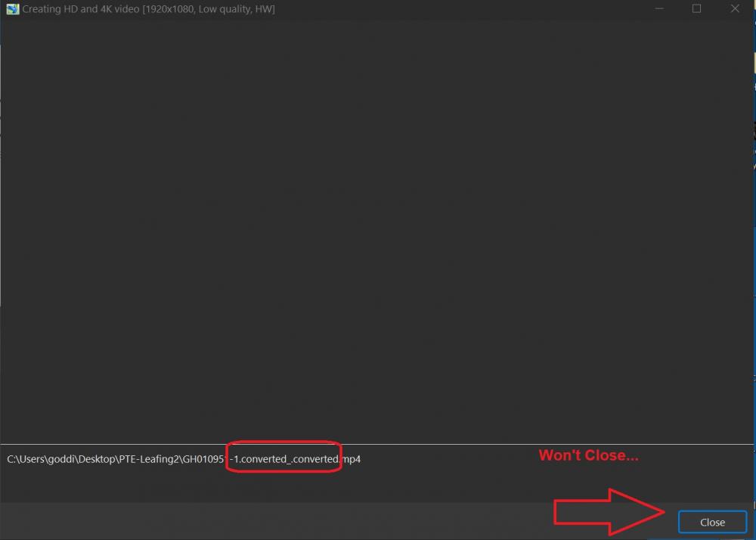The height and width of the screenshot is (540, 756).
Task: Close the window with the title bar X
Action: [734, 8]
